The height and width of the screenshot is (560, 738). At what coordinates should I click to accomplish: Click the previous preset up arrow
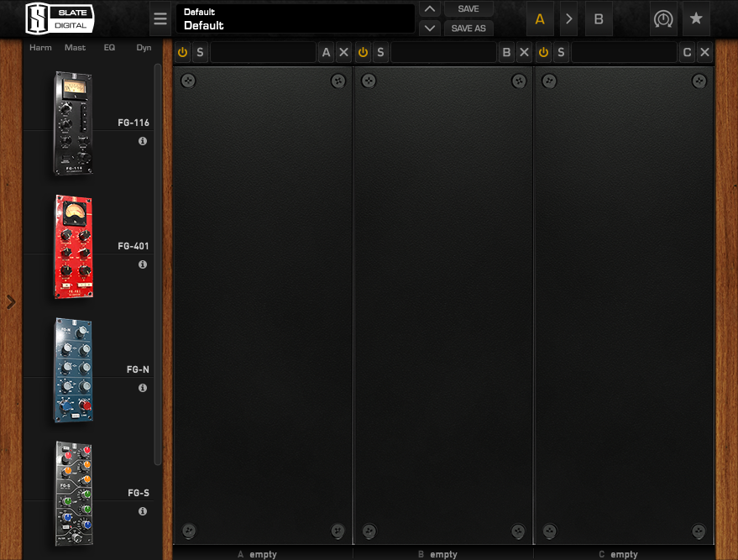(429, 8)
